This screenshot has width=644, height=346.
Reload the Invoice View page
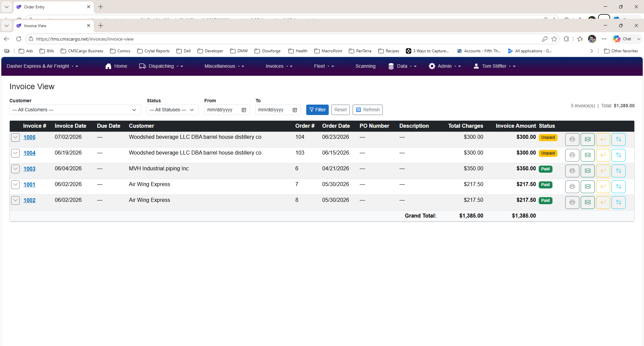[x=19, y=39]
